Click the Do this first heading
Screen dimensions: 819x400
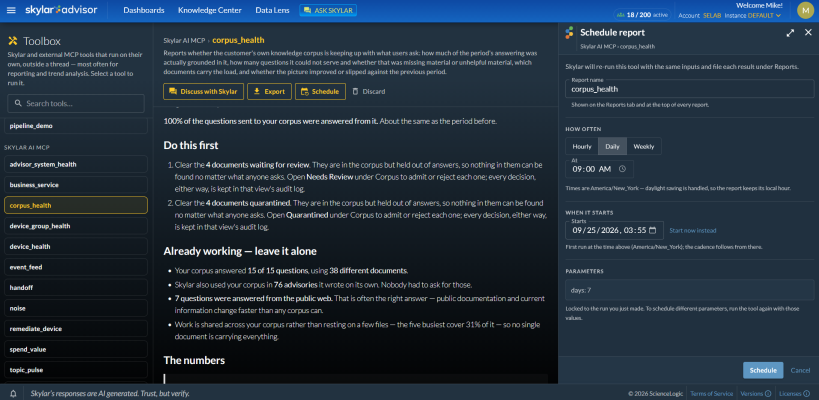point(191,145)
